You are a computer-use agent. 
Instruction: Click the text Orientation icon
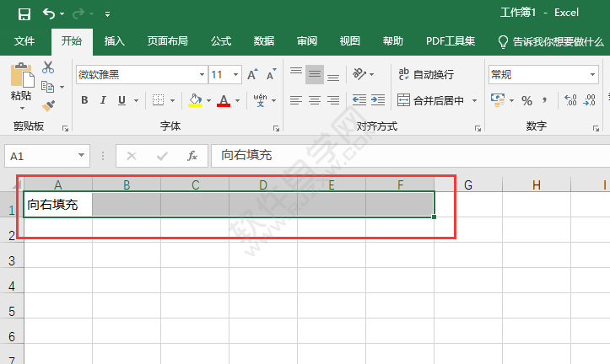click(359, 74)
